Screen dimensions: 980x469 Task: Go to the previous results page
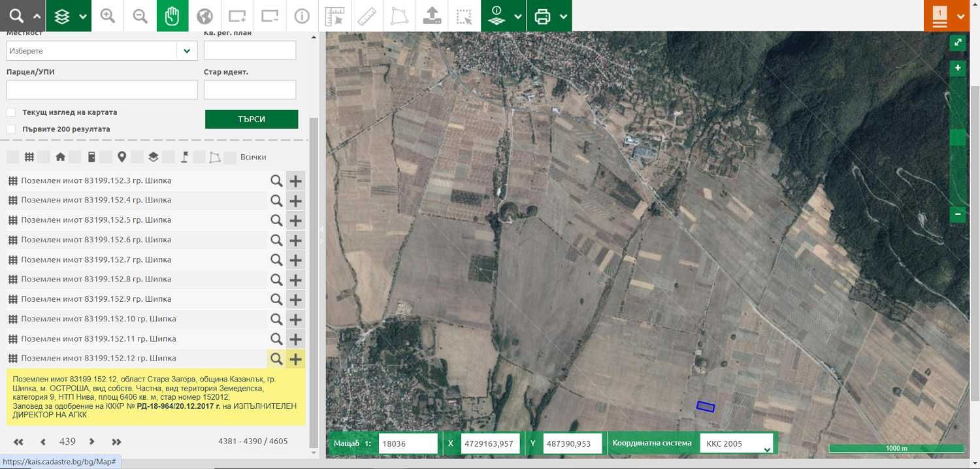(43, 442)
